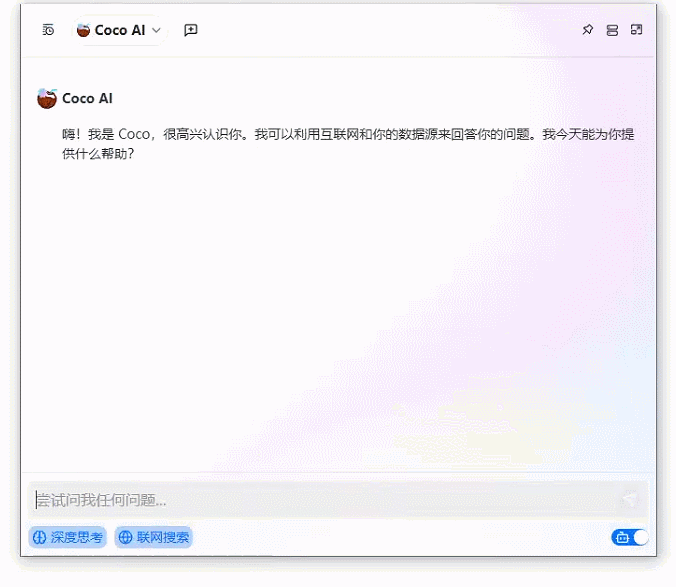
Task: Open the server list icon in the header
Action: pos(612,30)
